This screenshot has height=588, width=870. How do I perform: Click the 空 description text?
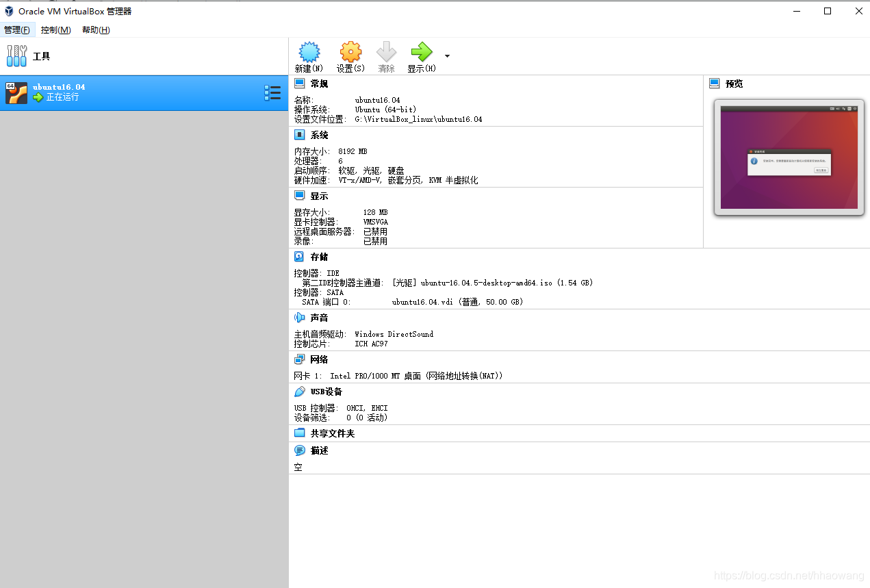point(298,468)
